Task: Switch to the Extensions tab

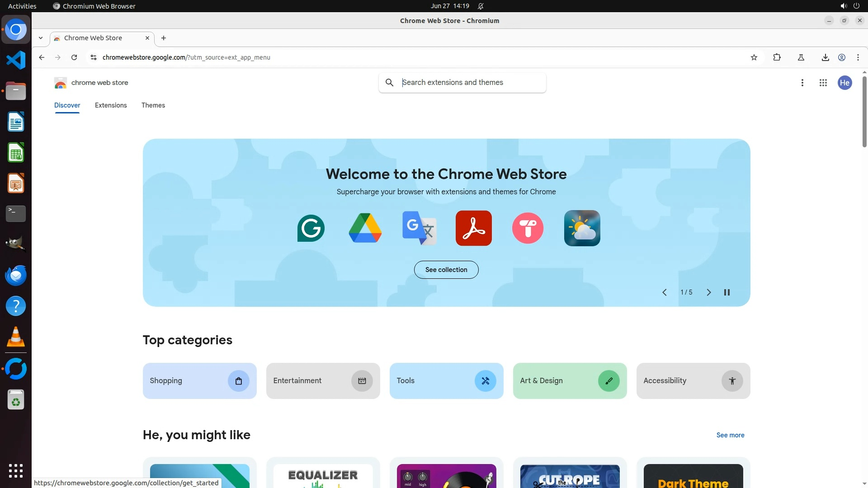Action: tap(111, 105)
